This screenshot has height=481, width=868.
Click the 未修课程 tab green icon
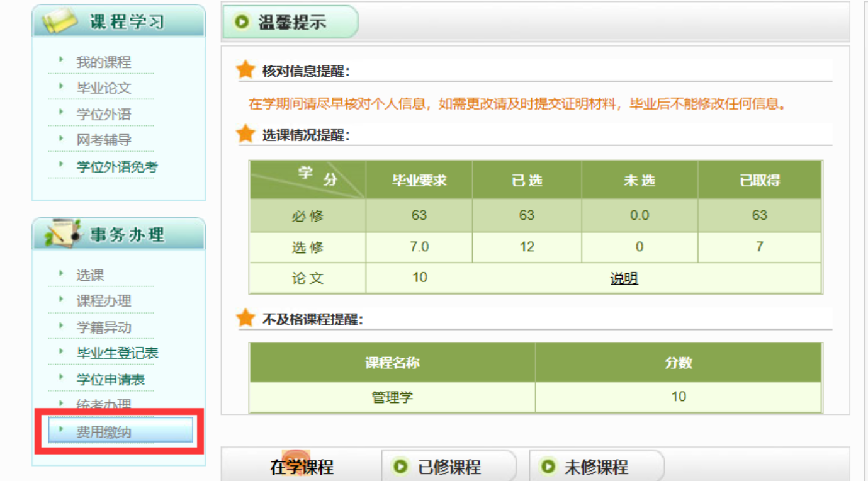tap(548, 467)
